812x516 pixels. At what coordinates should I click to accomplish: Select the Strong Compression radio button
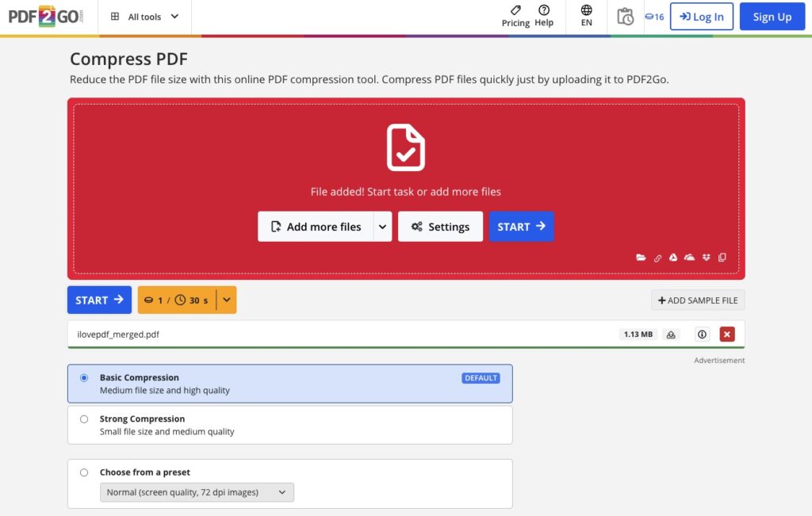pos(84,419)
